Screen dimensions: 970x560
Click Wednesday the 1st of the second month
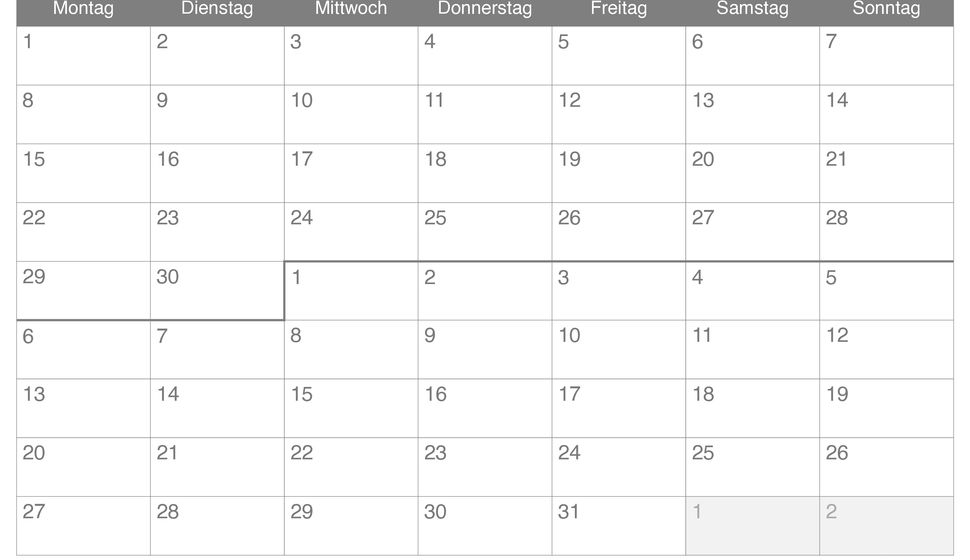[x=351, y=291]
